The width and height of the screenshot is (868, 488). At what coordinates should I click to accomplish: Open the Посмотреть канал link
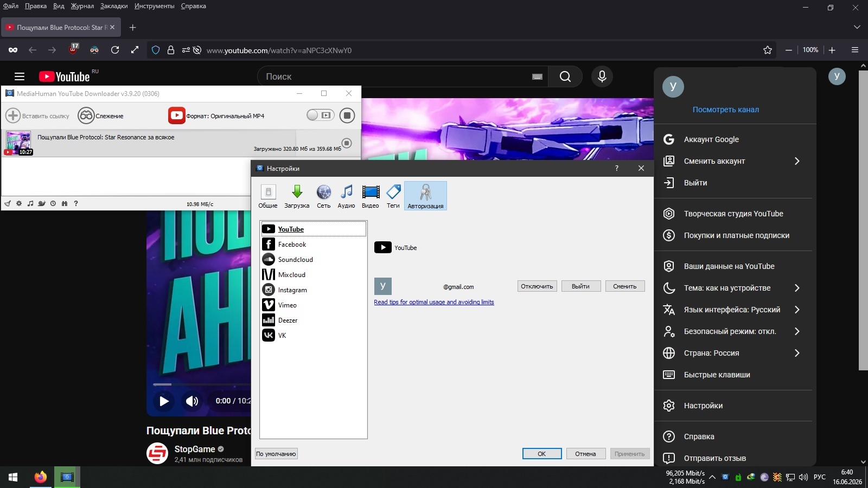click(726, 110)
